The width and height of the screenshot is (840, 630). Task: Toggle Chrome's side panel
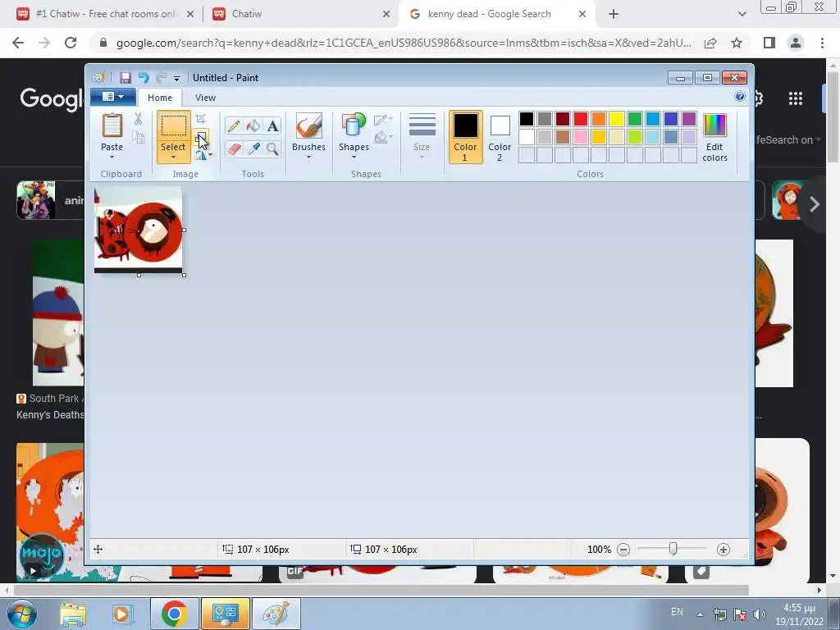[769, 43]
